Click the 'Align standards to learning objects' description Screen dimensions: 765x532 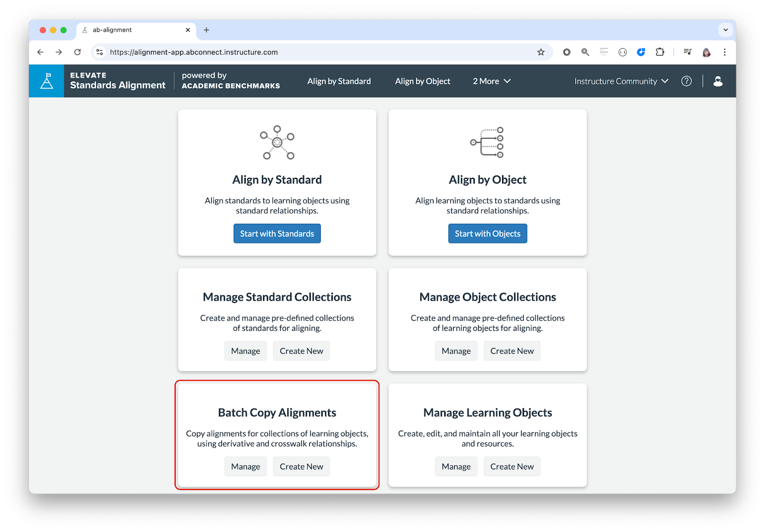(277, 206)
